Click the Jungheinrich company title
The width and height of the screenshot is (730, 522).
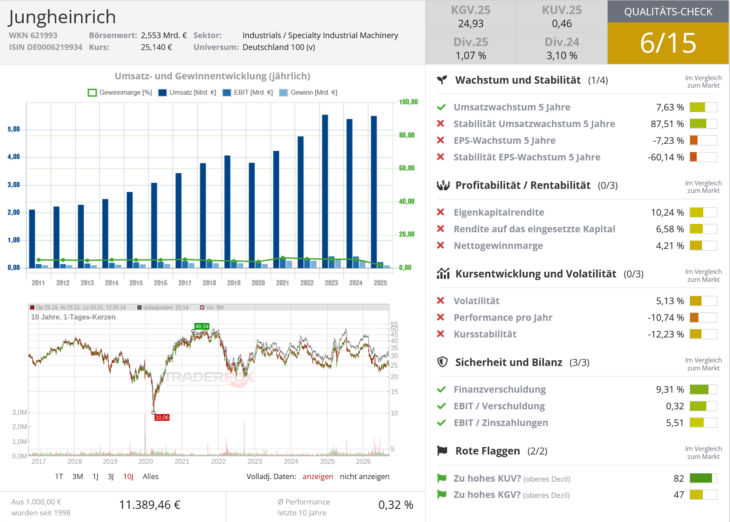click(62, 17)
